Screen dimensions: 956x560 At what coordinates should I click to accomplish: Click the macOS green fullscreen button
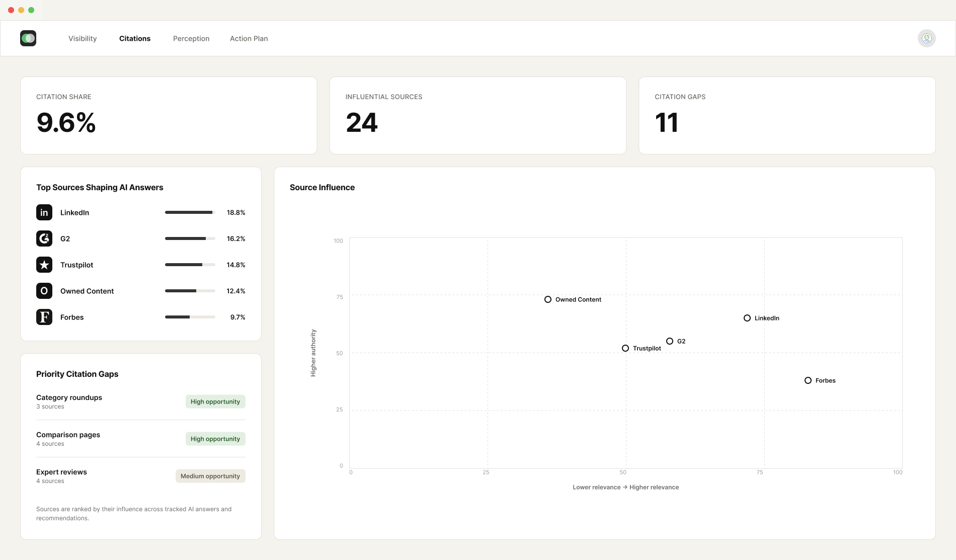(x=31, y=10)
